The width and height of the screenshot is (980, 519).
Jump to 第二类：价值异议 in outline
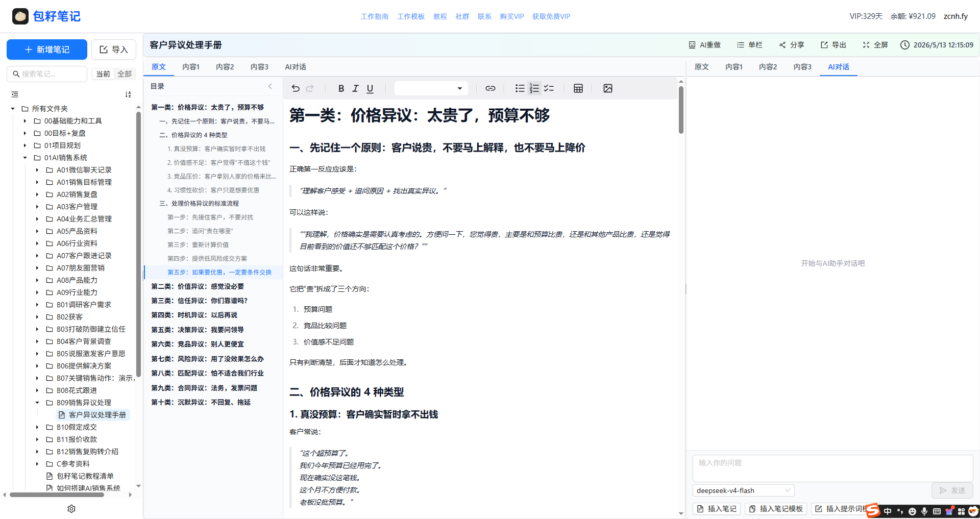coord(198,286)
